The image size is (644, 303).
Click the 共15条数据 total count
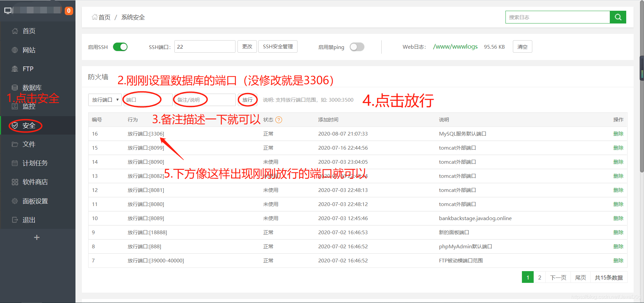coord(609,277)
